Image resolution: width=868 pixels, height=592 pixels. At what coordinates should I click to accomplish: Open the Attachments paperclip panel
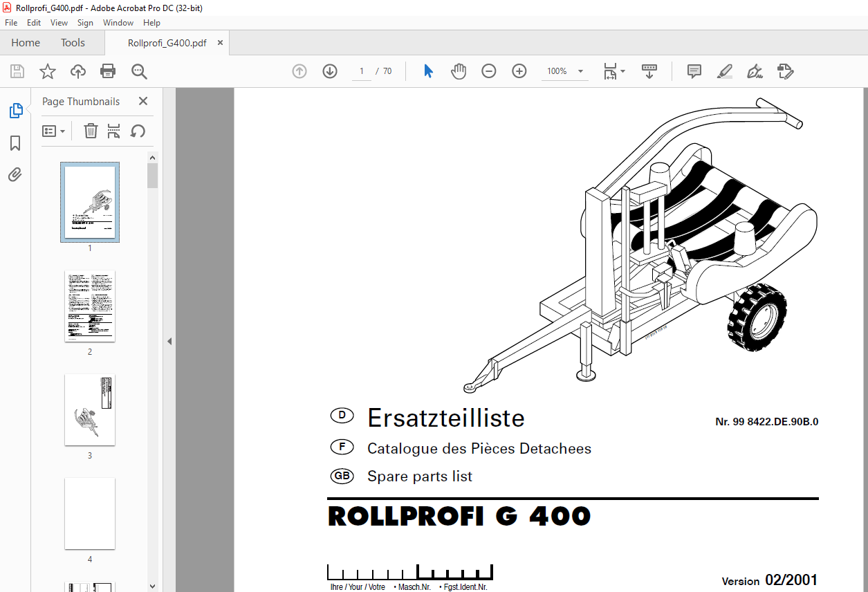click(15, 174)
